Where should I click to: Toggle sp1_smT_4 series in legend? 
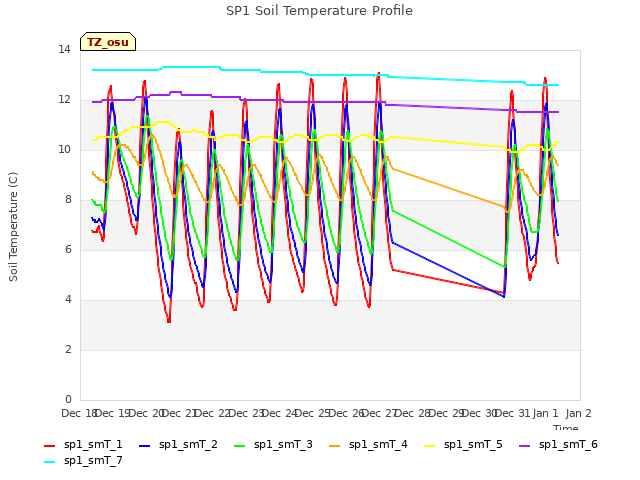[368, 444]
